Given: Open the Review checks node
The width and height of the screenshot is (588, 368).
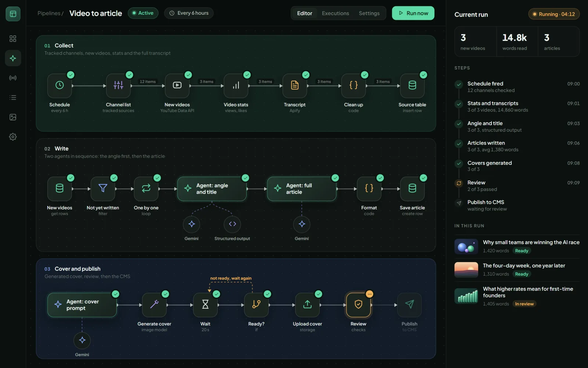Looking at the screenshot, I should click(358, 305).
